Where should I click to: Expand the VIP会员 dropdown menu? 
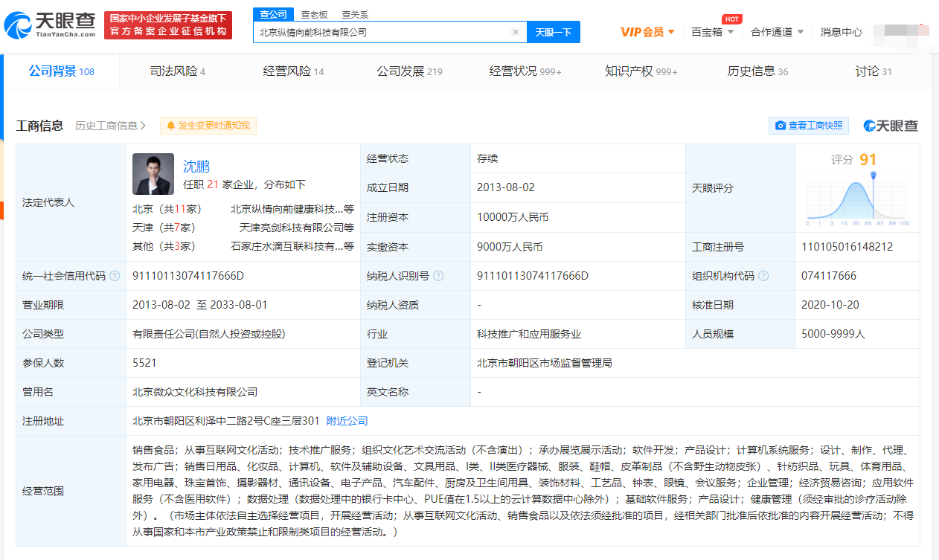[647, 32]
